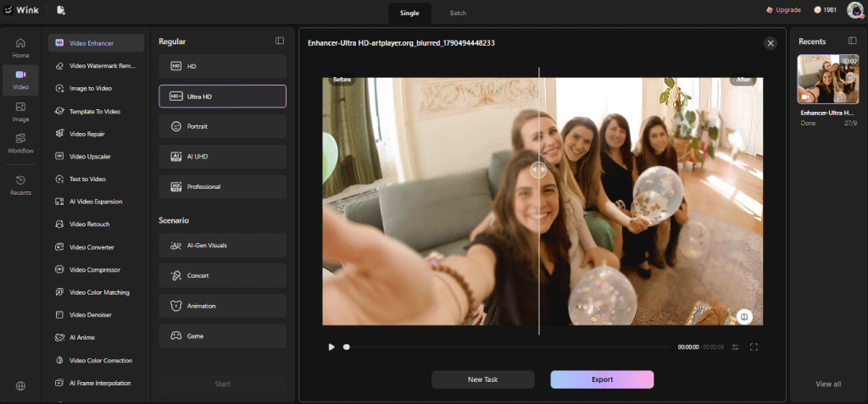The height and width of the screenshot is (404, 868).
Task: Click the Start button
Action: coord(223,384)
